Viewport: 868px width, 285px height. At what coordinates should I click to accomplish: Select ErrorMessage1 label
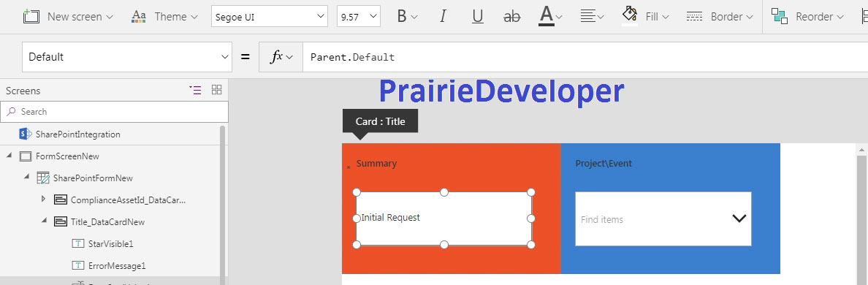coord(117,265)
